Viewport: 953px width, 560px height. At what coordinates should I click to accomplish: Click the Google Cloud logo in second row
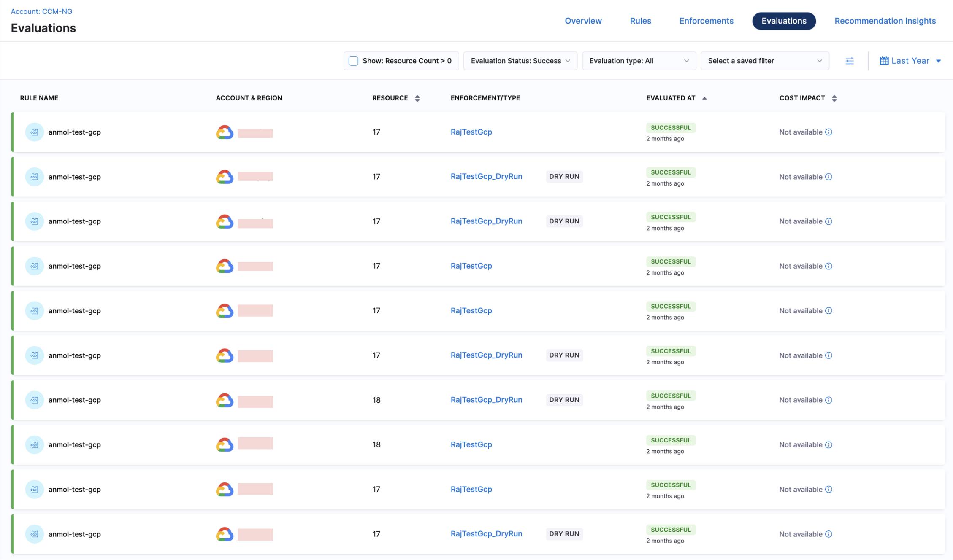pyautogui.click(x=225, y=177)
